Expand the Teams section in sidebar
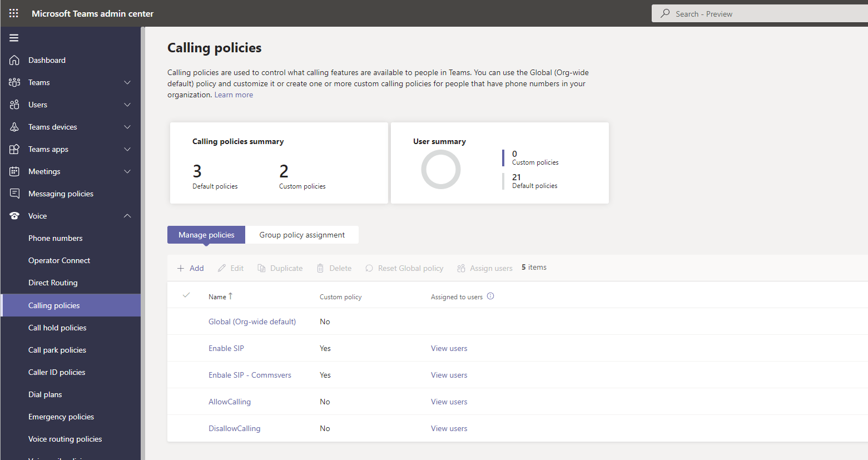 coord(127,82)
